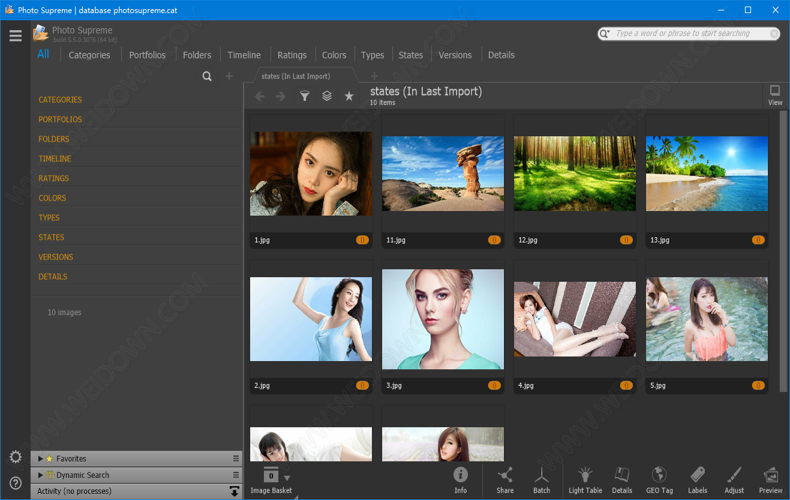The image size is (790, 500).
Task: Click the favorites star icon in toolbar
Action: (x=349, y=96)
